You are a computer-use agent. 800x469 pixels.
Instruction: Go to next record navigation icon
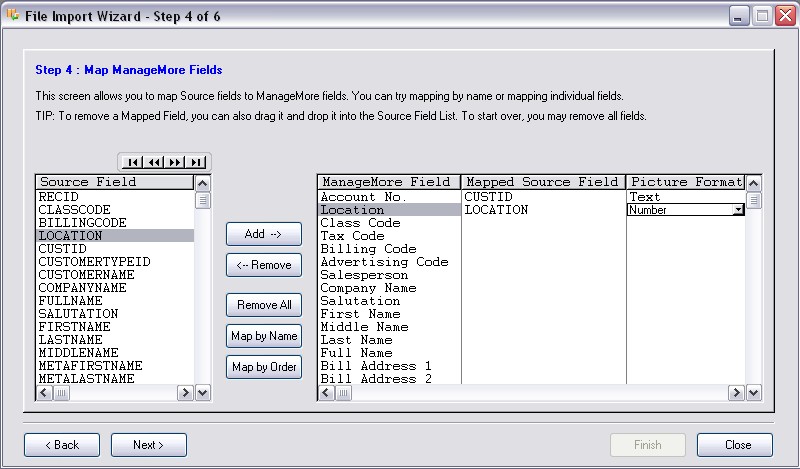click(x=175, y=162)
